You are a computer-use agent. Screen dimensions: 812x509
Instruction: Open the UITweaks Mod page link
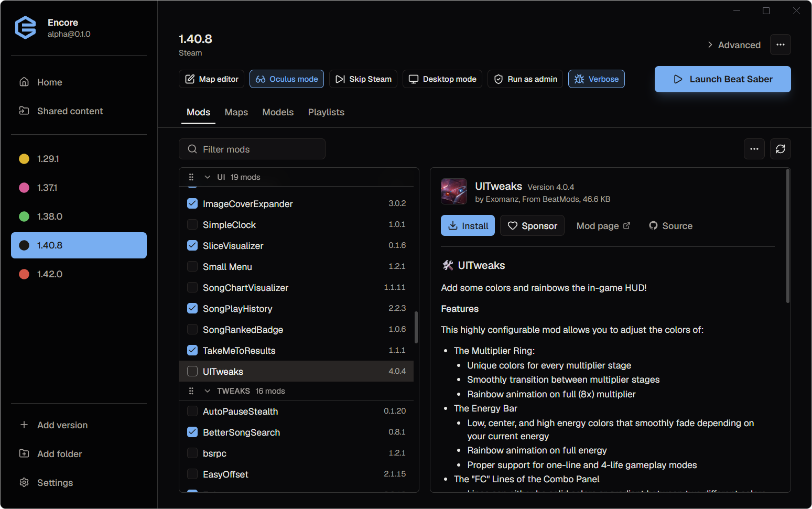click(x=603, y=226)
